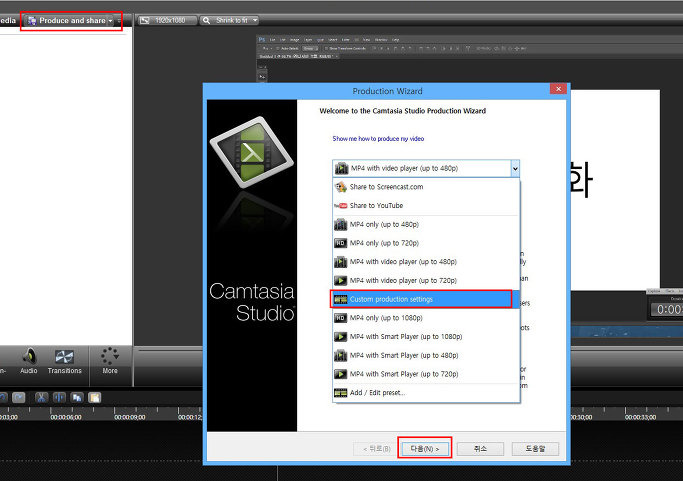Select MP4 only (up to 1080p)

426,318
